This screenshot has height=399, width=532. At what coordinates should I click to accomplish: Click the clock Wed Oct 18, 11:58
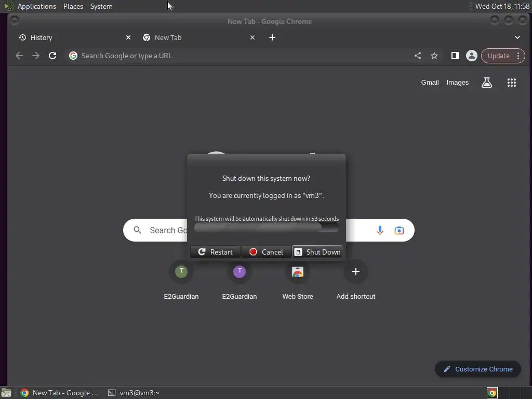(502, 6)
